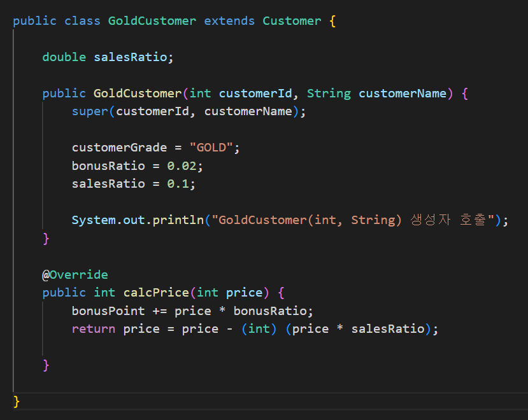
Task: Click the "GOLD" string literal
Action: 211,148
